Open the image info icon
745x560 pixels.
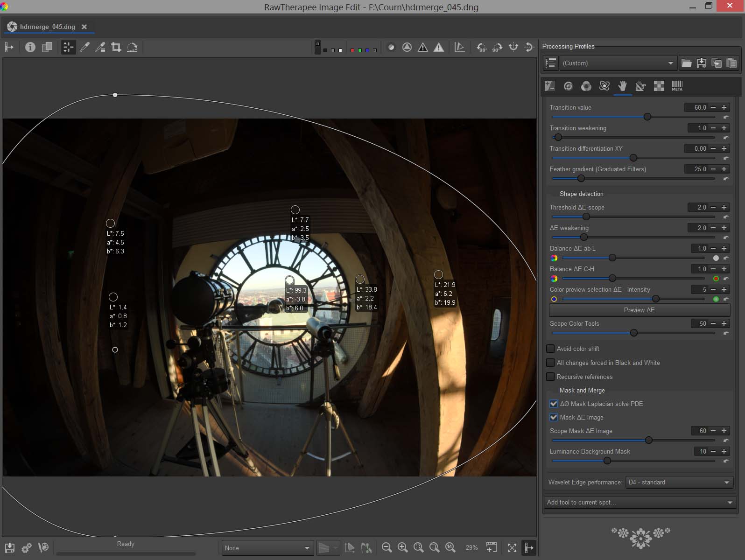30,47
